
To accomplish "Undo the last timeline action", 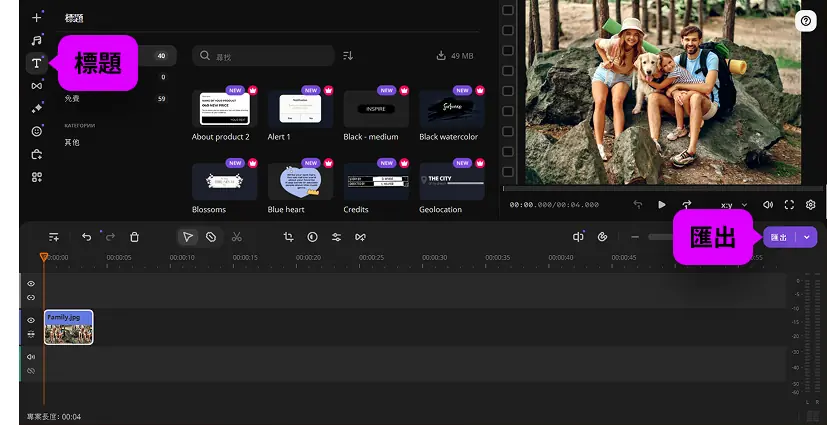I will coord(86,237).
